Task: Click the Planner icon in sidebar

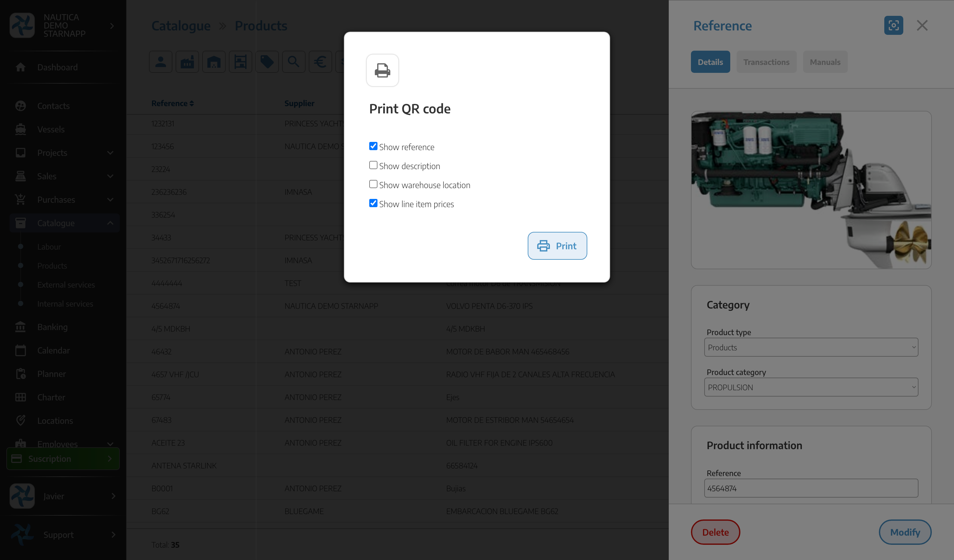Action: point(20,373)
